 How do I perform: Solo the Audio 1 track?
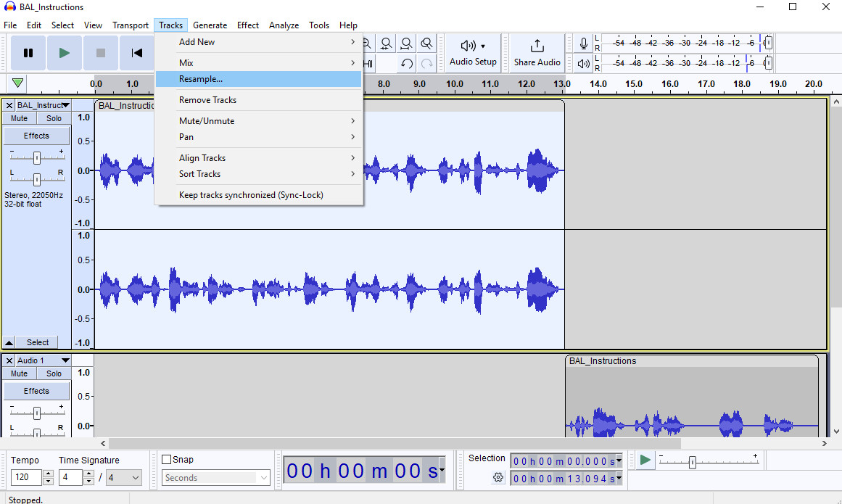coord(54,373)
